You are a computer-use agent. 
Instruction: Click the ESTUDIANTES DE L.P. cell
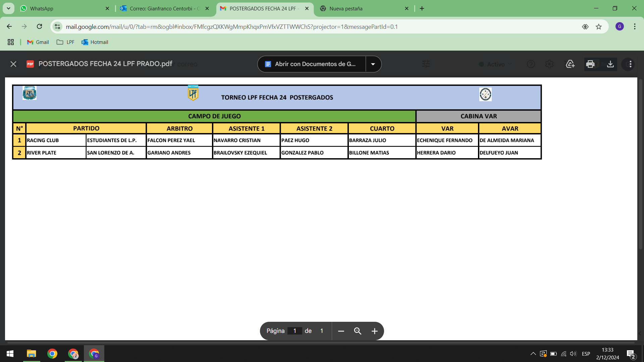pos(116,140)
